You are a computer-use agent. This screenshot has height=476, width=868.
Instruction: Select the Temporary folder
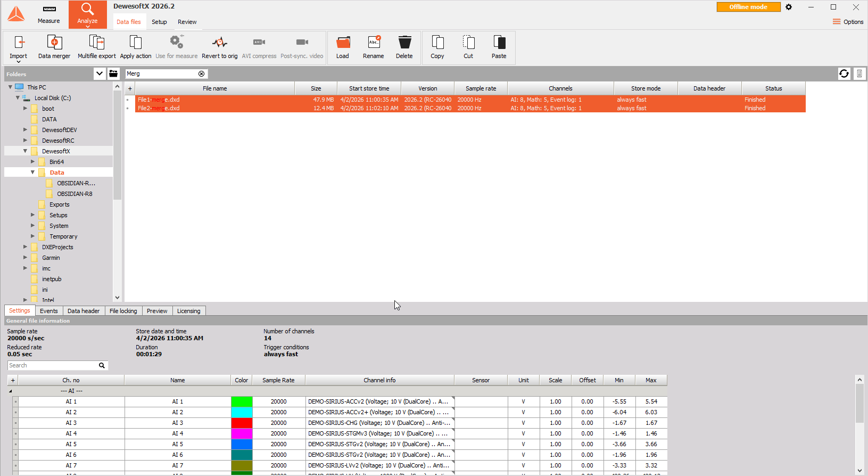63,236
